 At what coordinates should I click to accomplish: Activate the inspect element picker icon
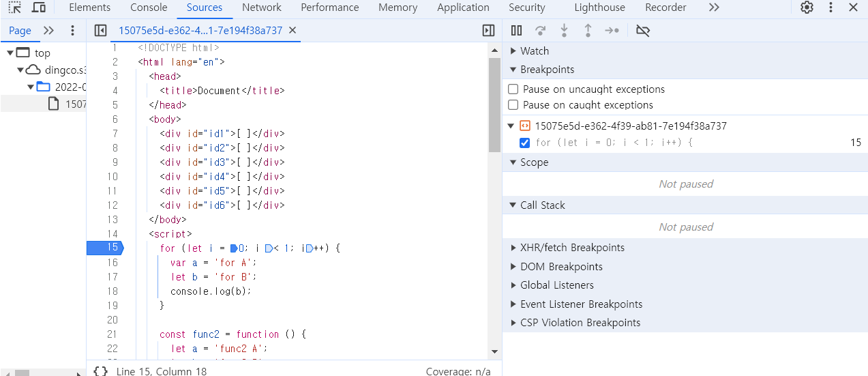pyautogui.click(x=15, y=8)
